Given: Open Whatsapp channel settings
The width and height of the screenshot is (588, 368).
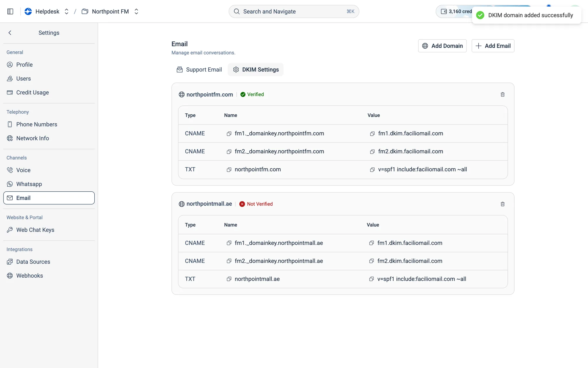Looking at the screenshot, I should click(x=49, y=184).
